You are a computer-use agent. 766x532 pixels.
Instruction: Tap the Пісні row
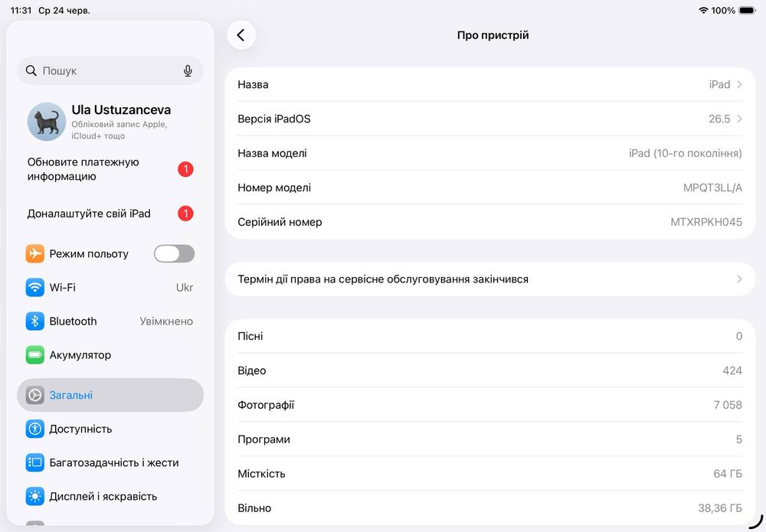click(x=490, y=336)
